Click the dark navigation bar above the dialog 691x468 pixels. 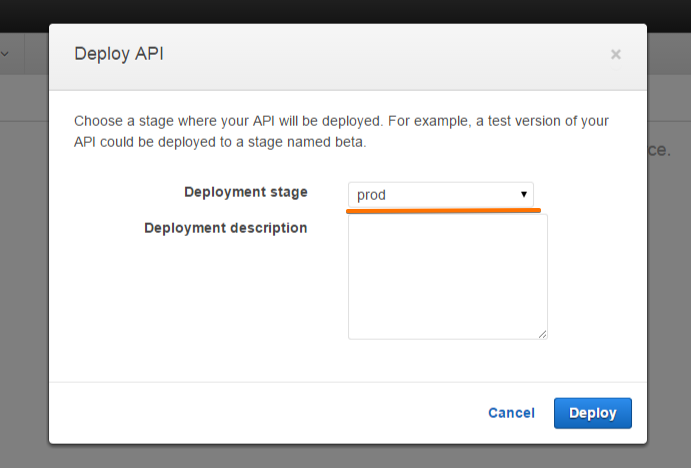tap(345, 11)
